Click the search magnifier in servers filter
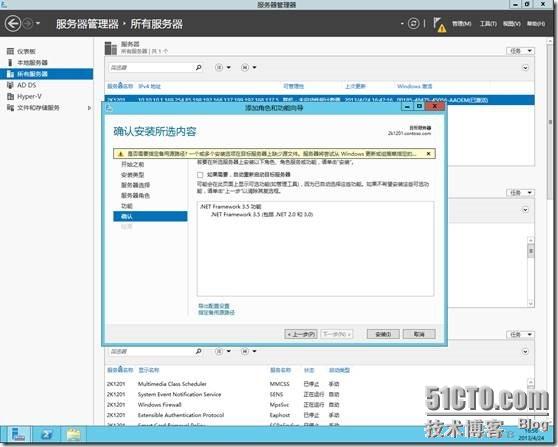This screenshot has width=558, height=447. click(x=199, y=67)
